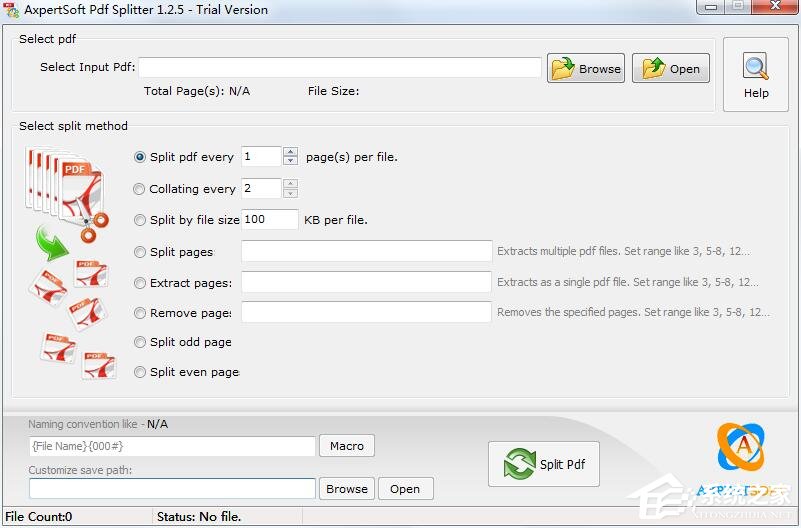The image size is (801, 528).
Task: Click the Select Input Pdf text field
Action: click(x=340, y=67)
